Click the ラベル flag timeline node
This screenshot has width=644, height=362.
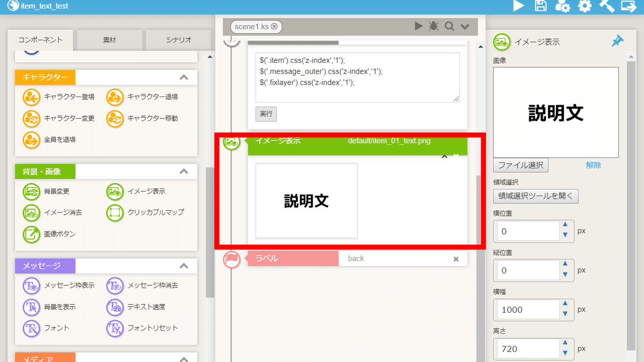[231, 259]
